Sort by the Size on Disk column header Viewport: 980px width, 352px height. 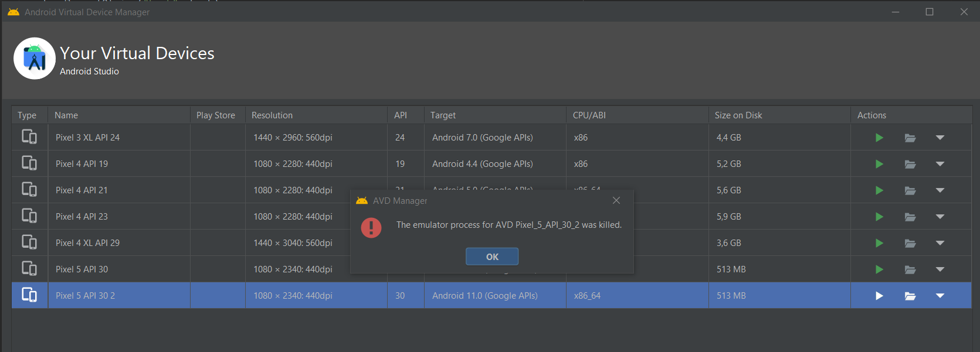click(x=779, y=115)
